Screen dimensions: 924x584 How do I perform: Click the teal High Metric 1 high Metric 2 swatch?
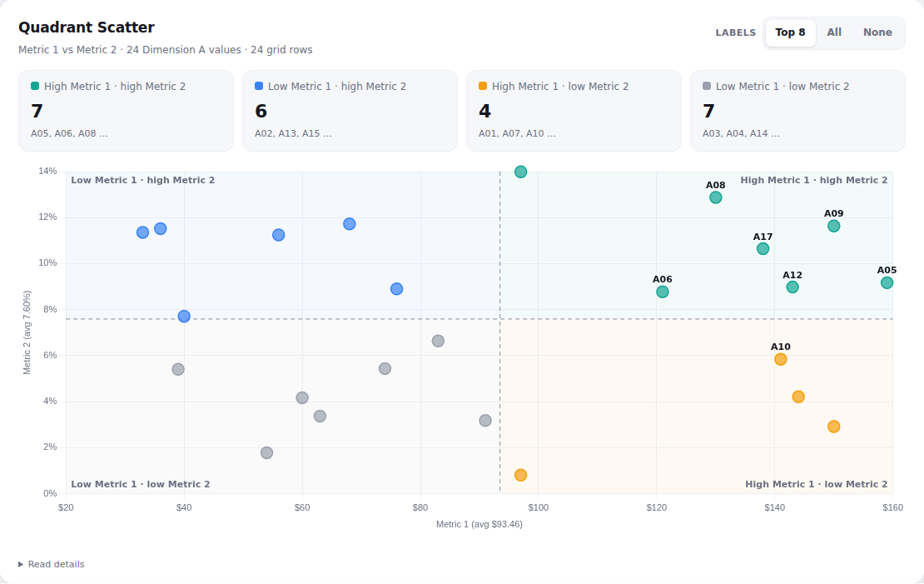coord(35,86)
